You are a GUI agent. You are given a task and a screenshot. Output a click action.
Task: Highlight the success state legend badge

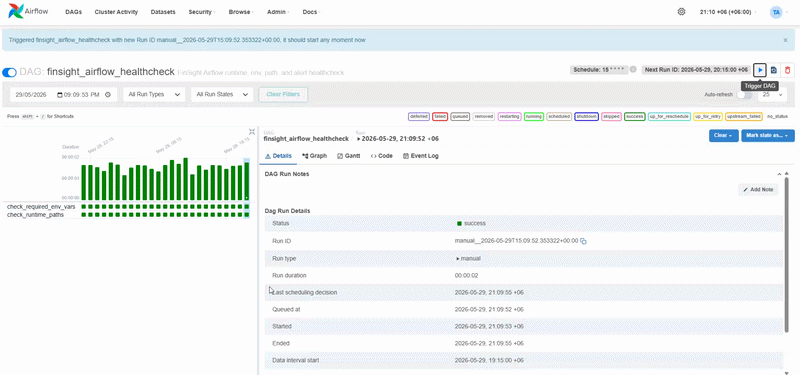635,117
